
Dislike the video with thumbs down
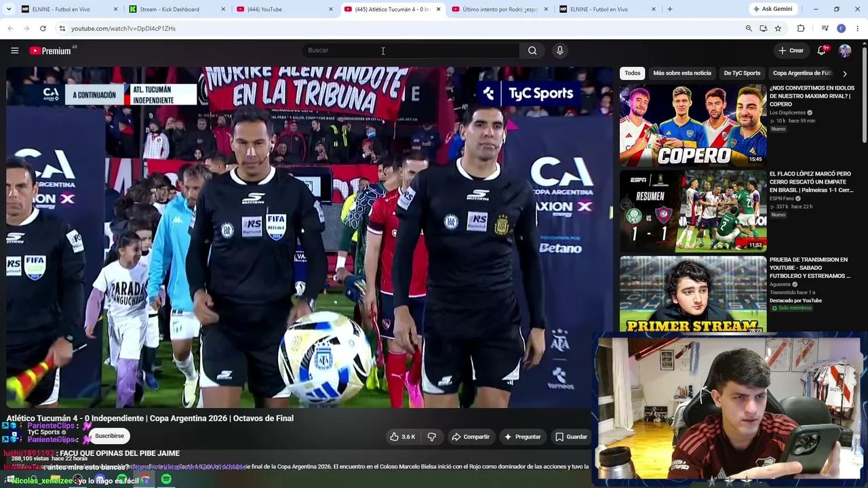(432, 436)
